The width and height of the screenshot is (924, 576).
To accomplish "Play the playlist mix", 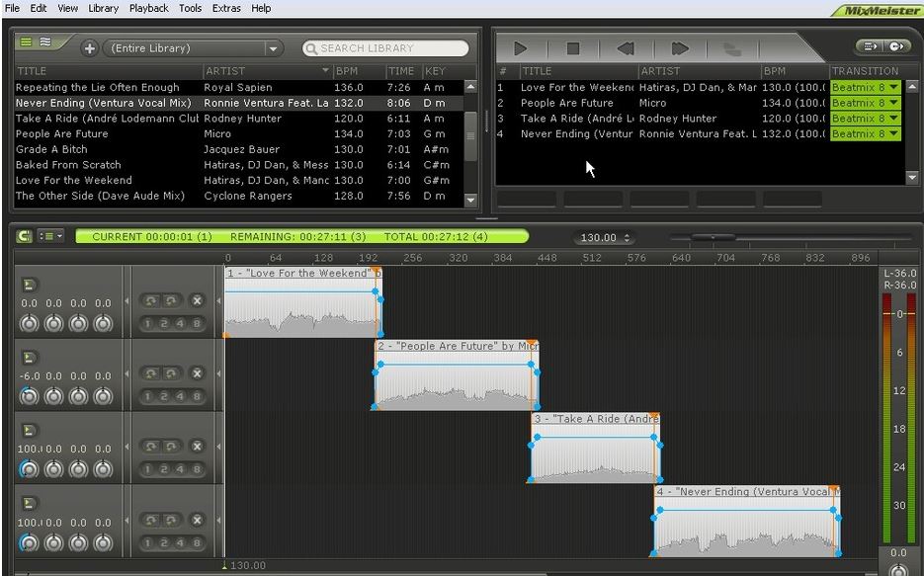I will click(520, 48).
